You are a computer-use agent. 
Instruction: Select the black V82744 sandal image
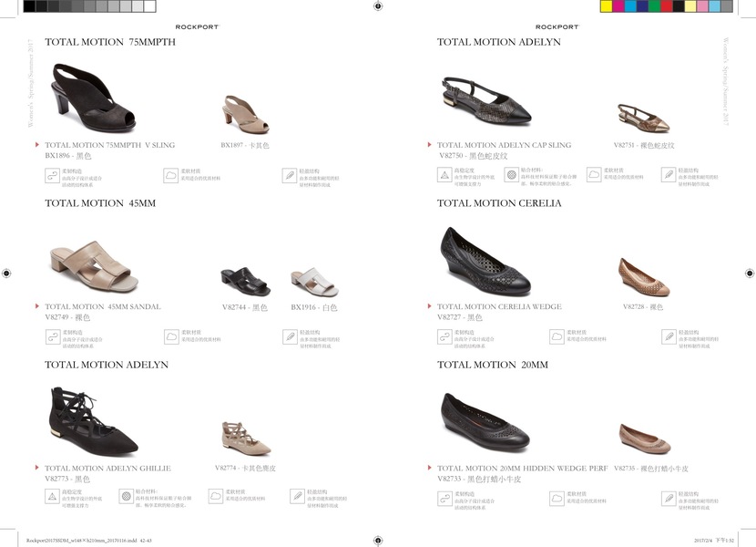pos(245,282)
